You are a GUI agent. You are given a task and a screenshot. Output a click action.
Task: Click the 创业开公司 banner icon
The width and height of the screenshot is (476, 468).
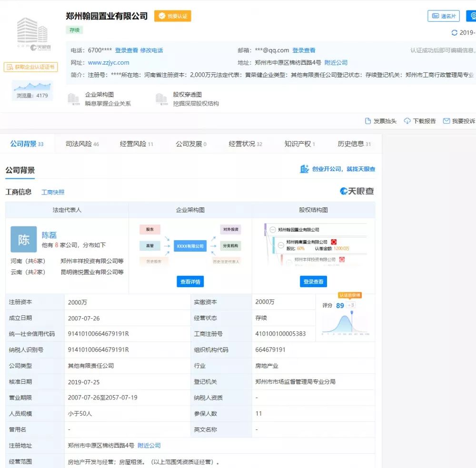click(304, 169)
